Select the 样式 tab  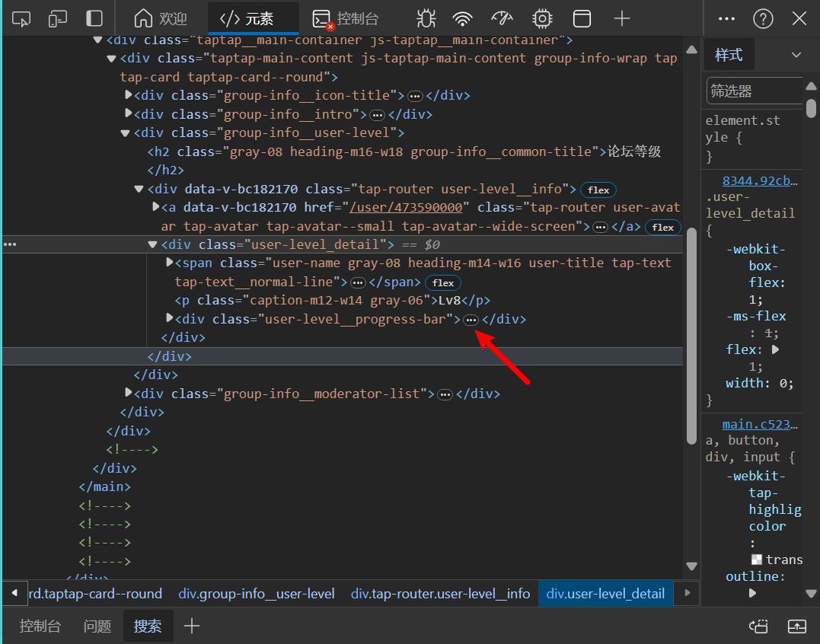coord(729,55)
